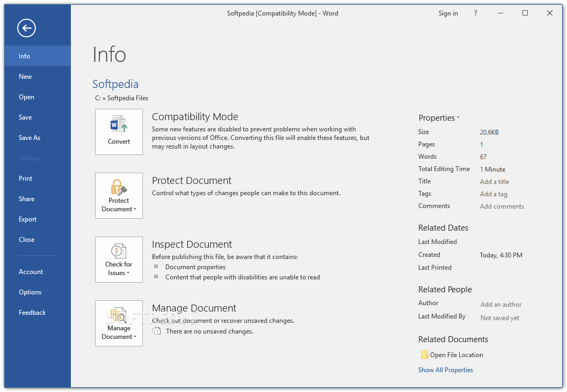
Task: Click the Softpedia document name heading
Action: coord(115,84)
